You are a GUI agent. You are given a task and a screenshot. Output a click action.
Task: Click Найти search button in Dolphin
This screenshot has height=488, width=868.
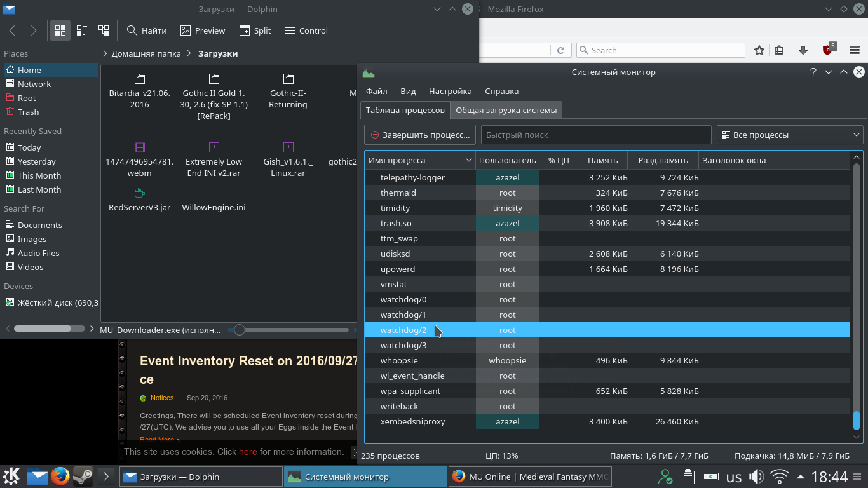147,30
